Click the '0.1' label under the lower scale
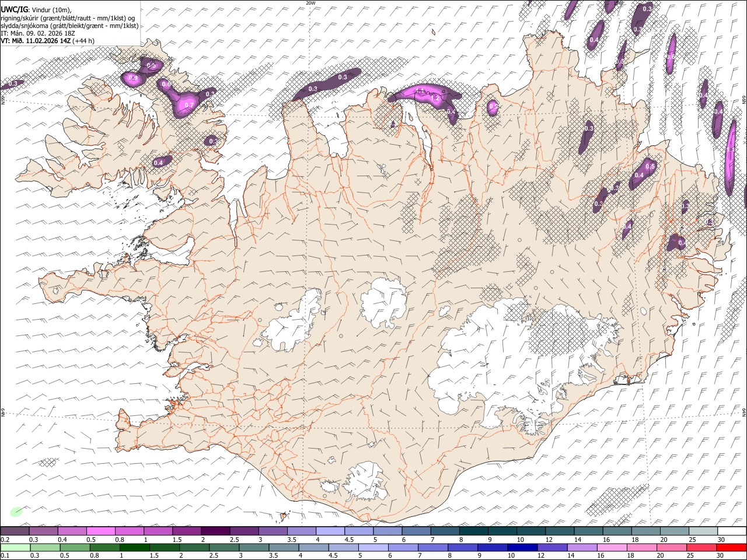 tap(6, 556)
